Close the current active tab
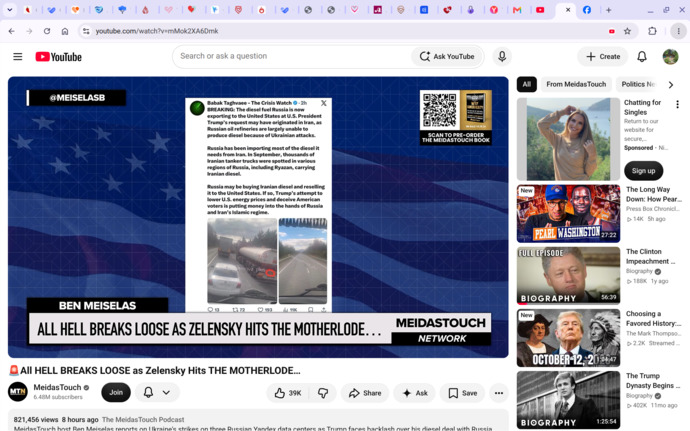Screen dimensions: 690x431 click(x=568, y=10)
